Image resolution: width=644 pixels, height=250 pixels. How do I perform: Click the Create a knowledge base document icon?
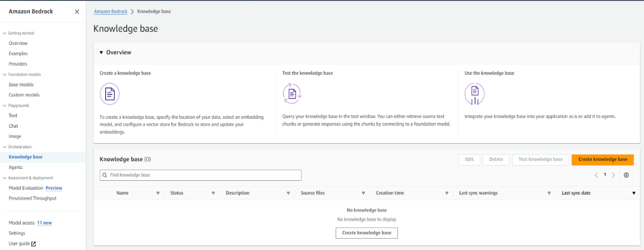click(x=109, y=94)
